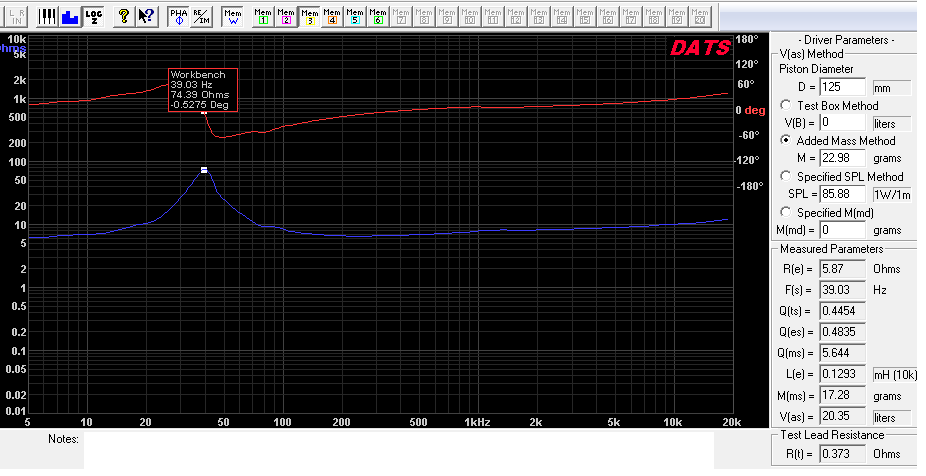Select the Added Mass Method radio button
The width and height of the screenshot is (926, 476).
coord(785,141)
